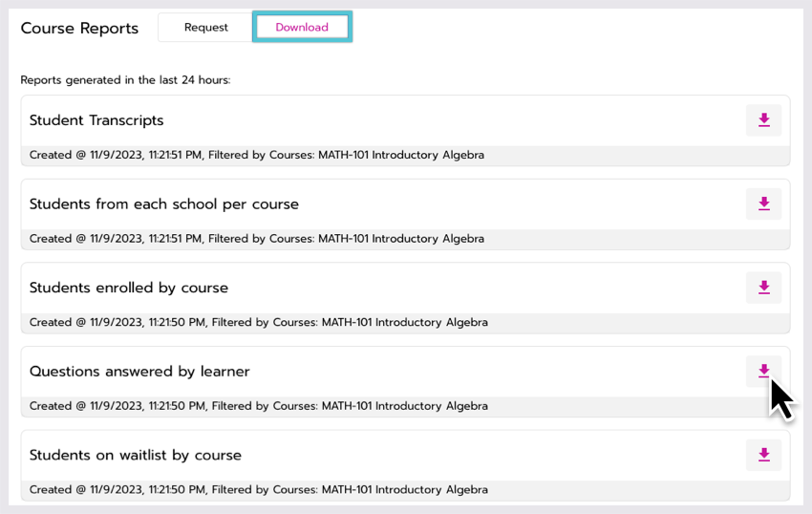Viewport: 812px width, 514px height.
Task: Click MATH-101 filter text under Student Transcripts
Action: [401, 155]
